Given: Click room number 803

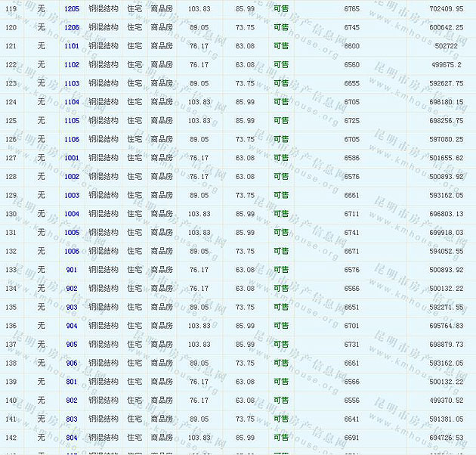Looking at the screenshot, I should (x=72, y=419).
